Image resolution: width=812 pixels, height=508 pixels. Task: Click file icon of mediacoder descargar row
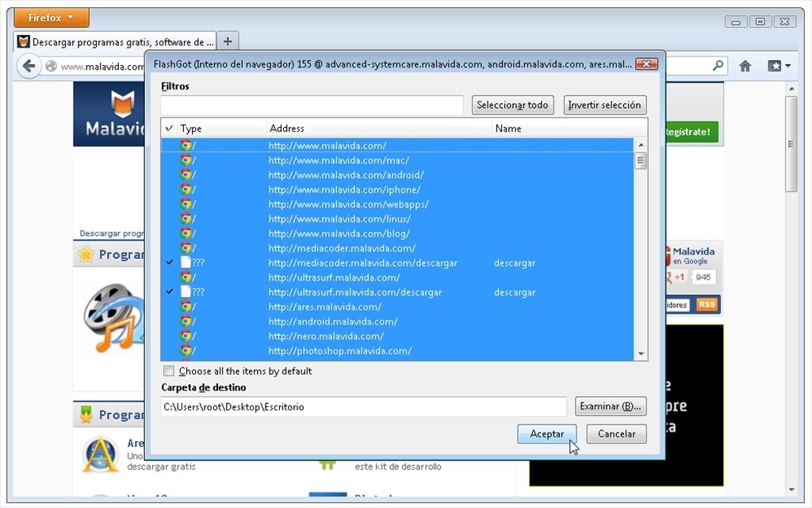coord(186,262)
